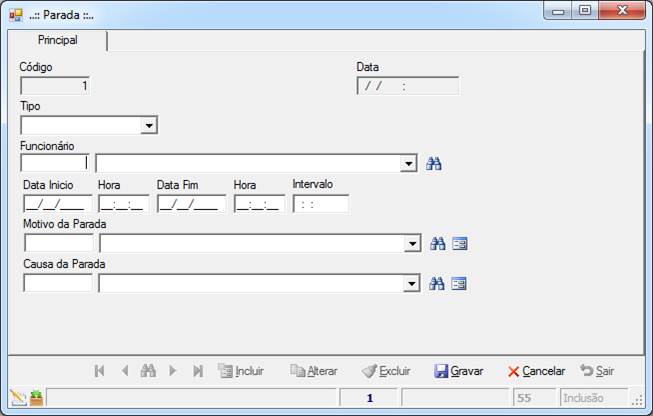Viewport: 653px width, 416px height.
Task: Click the status bar value 55
Action: pos(524,398)
